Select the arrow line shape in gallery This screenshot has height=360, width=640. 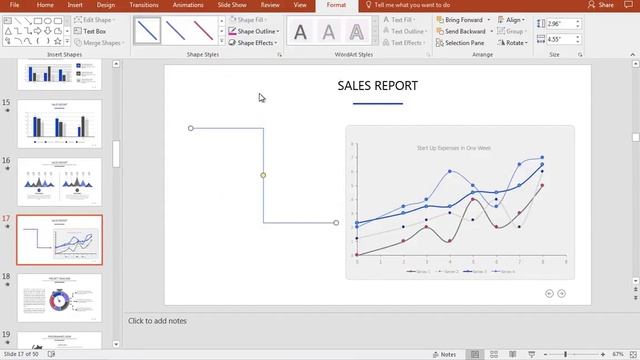pyautogui.click(x=28, y=21)
